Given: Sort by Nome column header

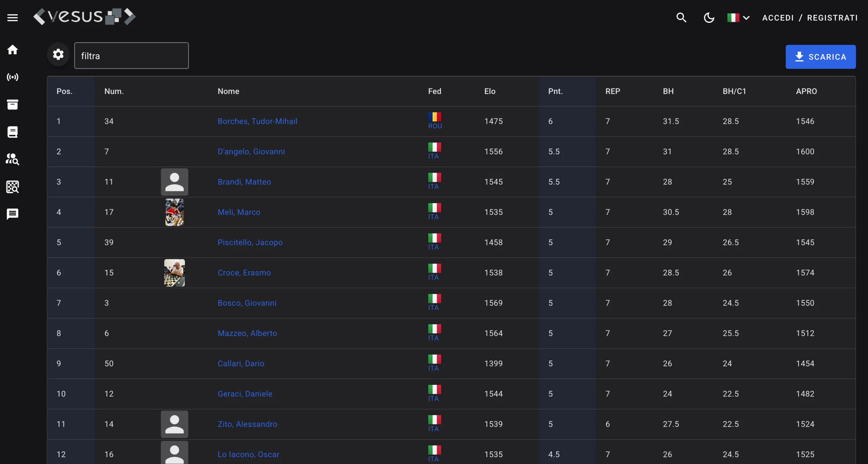Looking at the screenshot, I should pyautogui.click(x=228, y=91).
